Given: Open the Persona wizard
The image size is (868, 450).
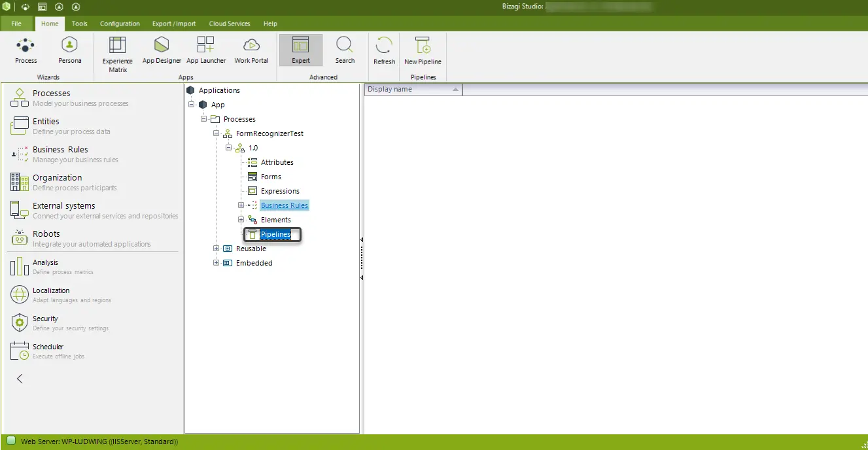Looking at the screenshot, I should (x=69, y=50).
